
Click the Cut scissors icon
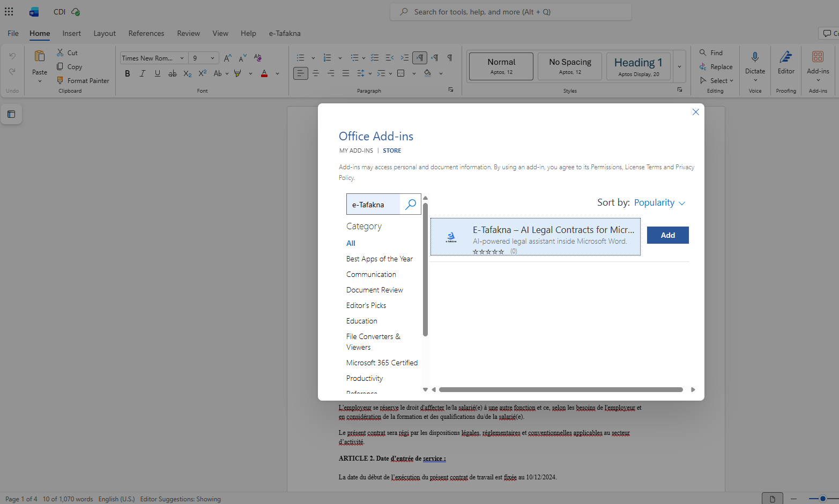[60, 52]
